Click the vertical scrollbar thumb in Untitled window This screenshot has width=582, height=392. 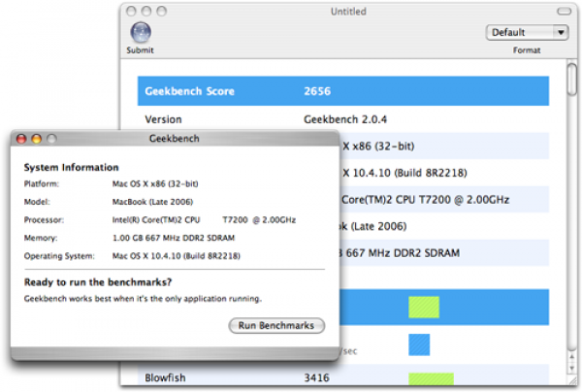coord(572,80)
